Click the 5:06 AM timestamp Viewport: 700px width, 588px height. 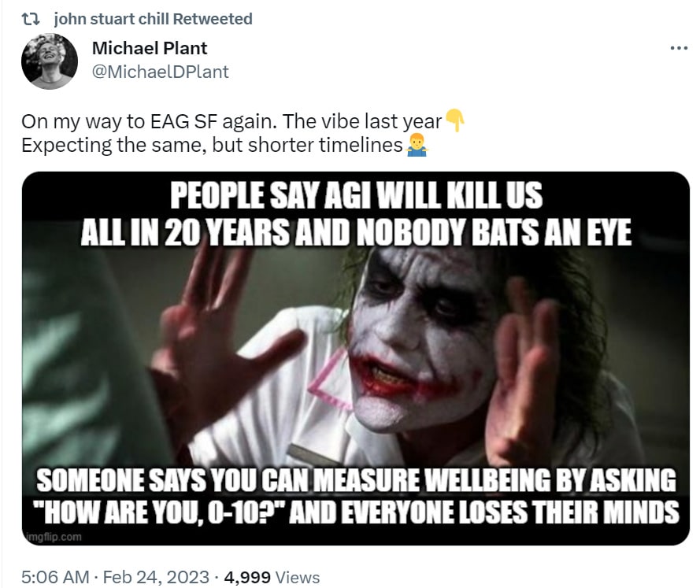(x=55, y=577)
